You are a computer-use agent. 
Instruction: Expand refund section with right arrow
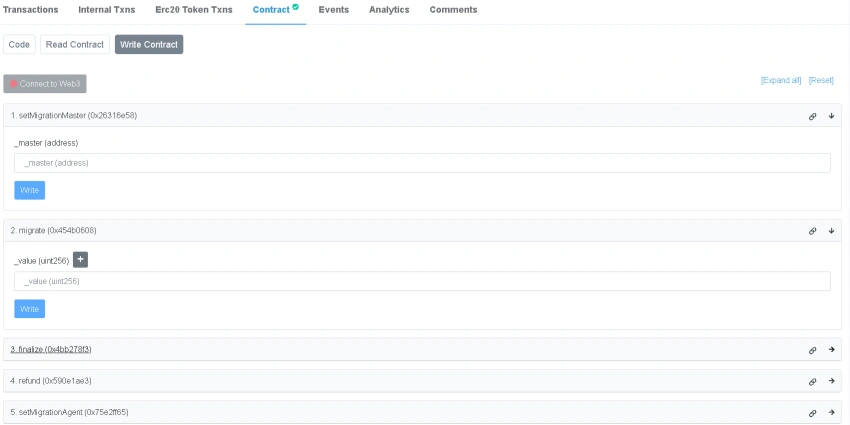(x=831, y=381)
